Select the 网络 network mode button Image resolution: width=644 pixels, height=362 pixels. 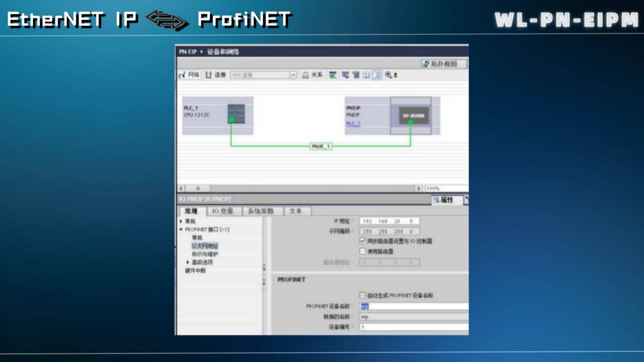click(189, 75)
